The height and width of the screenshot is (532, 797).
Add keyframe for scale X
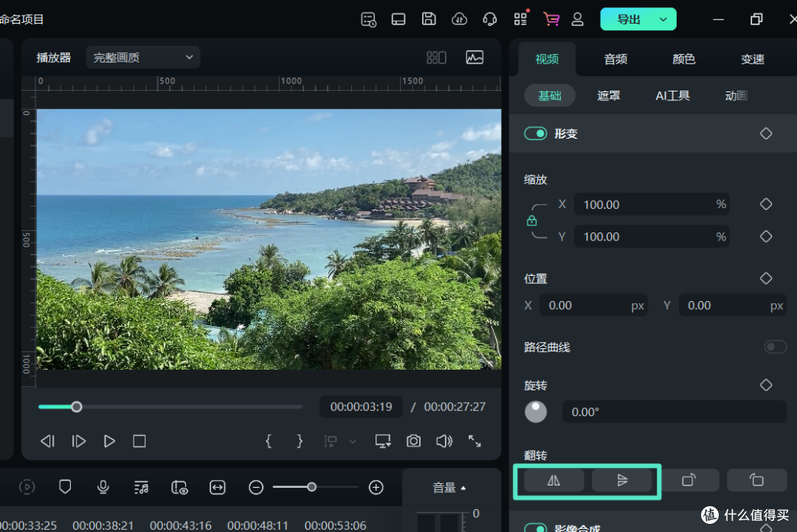pos(766,204)
